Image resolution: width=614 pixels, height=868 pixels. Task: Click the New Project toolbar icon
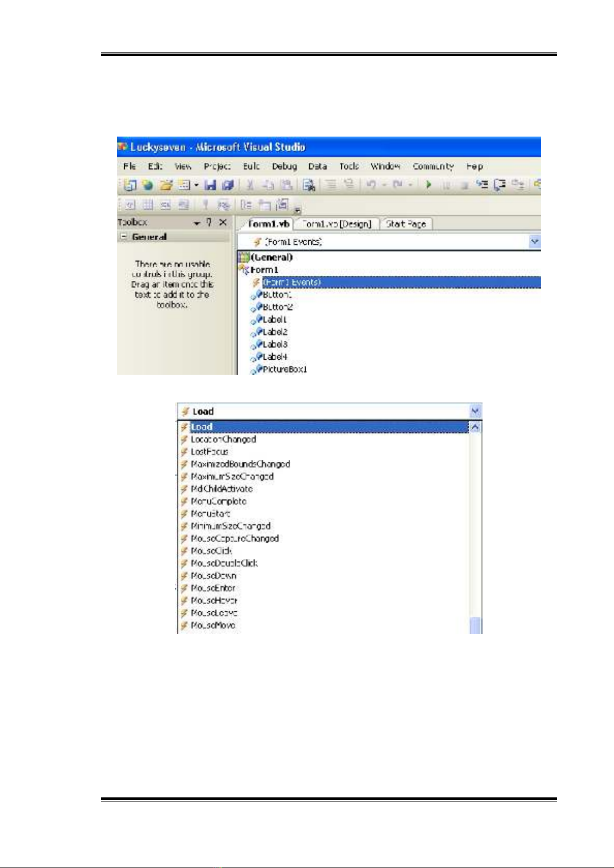point(130,185)
